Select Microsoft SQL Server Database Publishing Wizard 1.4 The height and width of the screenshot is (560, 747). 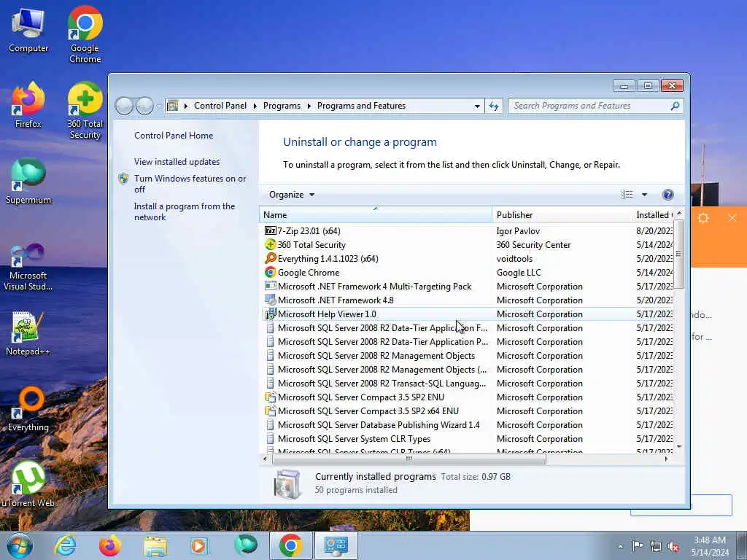[x=466, y=425]
